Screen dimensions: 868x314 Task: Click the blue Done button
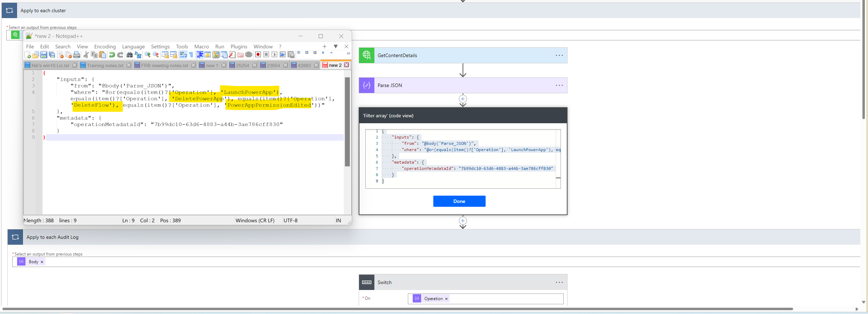[459, 201]
